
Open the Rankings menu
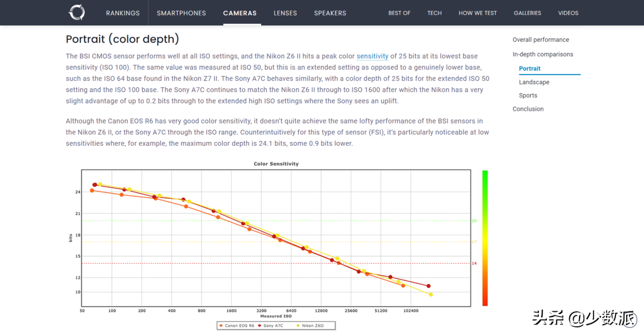pyautogui.click(x=123, y=13)
